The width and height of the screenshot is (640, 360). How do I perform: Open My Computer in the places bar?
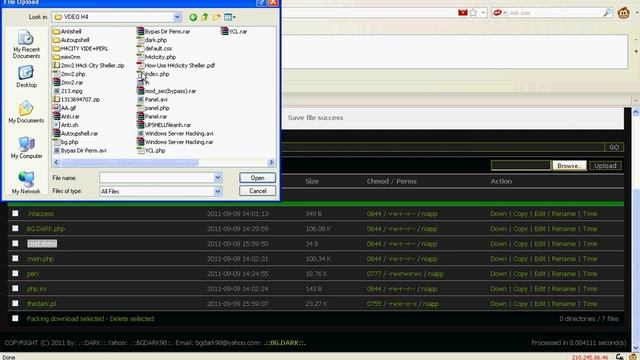click(x=26, y=147)
